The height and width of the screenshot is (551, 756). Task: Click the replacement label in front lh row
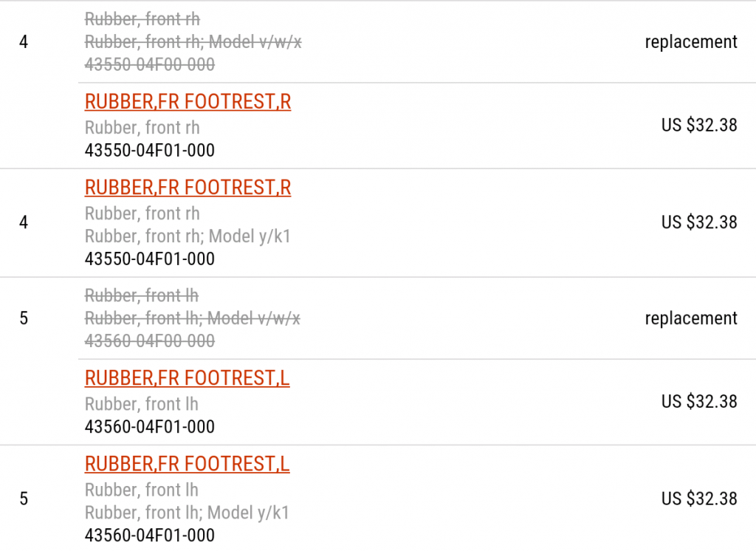[x=691, y=318]
